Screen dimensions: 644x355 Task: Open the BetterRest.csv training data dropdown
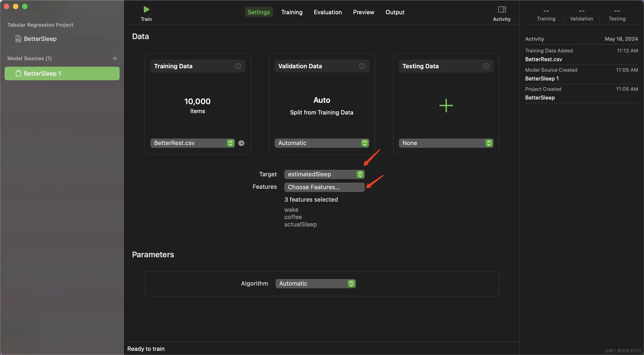tap(192, 143)
